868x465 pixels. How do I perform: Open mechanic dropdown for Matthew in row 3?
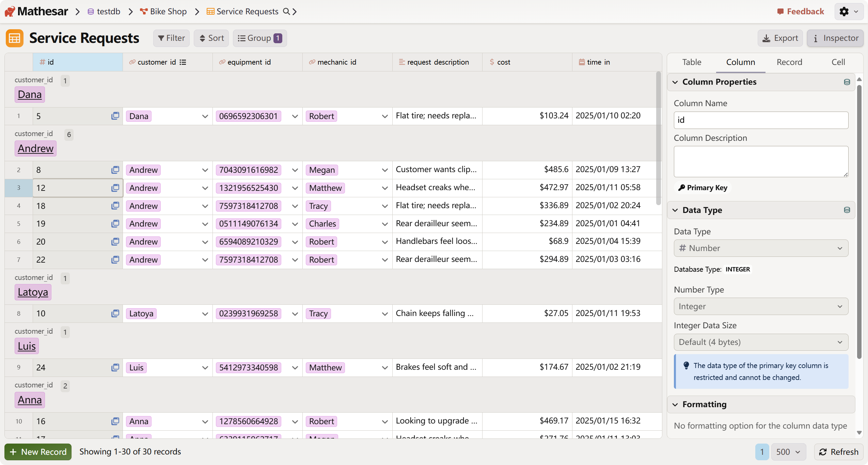pos(385,188)
